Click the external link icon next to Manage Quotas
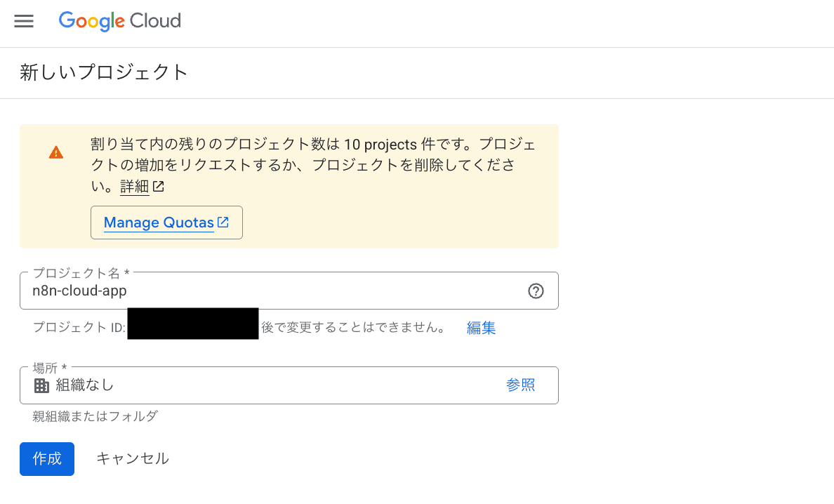 (x=223, y=222)
